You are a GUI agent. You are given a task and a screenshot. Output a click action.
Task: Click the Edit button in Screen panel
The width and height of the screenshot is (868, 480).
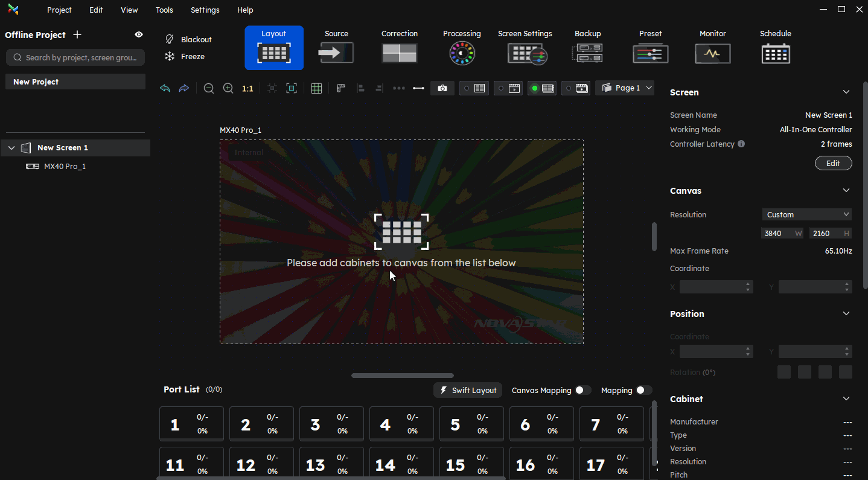click(833, 164)
